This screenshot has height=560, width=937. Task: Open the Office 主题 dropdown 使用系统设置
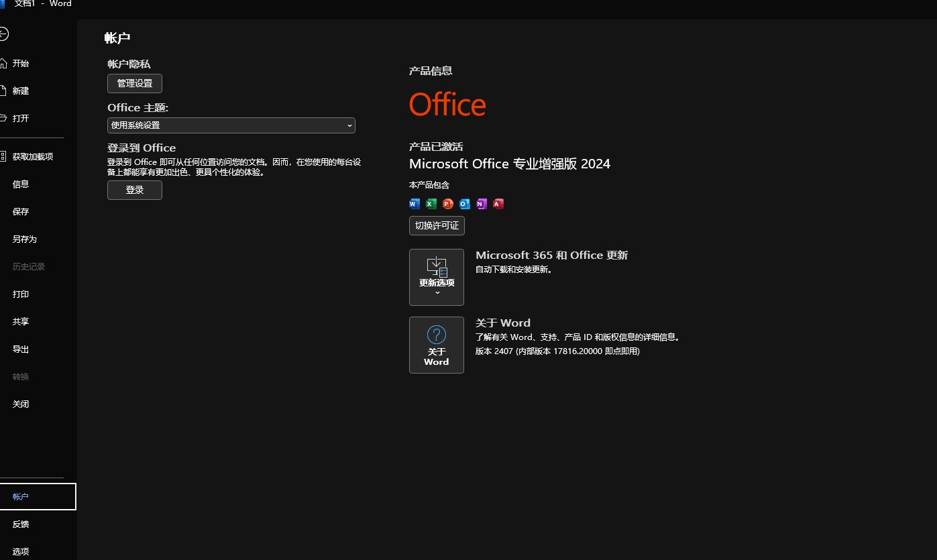(231, 125)
